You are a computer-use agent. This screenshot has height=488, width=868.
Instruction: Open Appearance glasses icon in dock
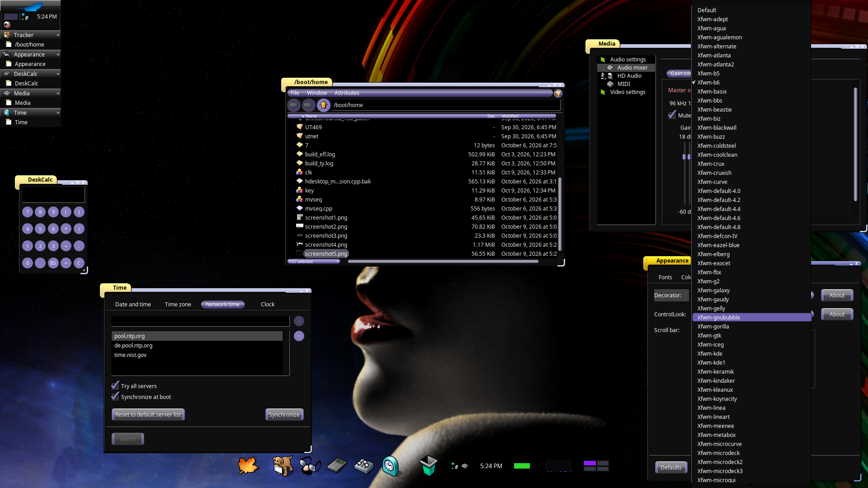[310, 466]
